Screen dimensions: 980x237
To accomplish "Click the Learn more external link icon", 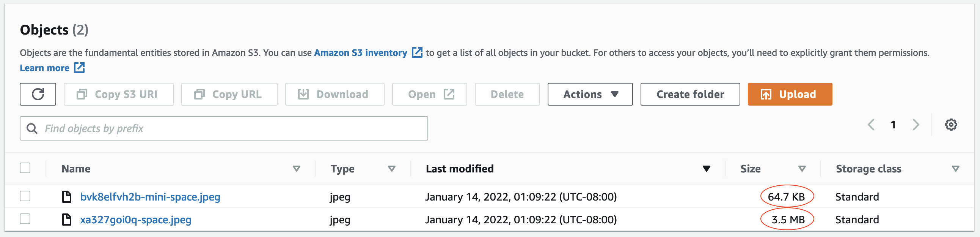I will pyautogui.click(x=79, y=68).
